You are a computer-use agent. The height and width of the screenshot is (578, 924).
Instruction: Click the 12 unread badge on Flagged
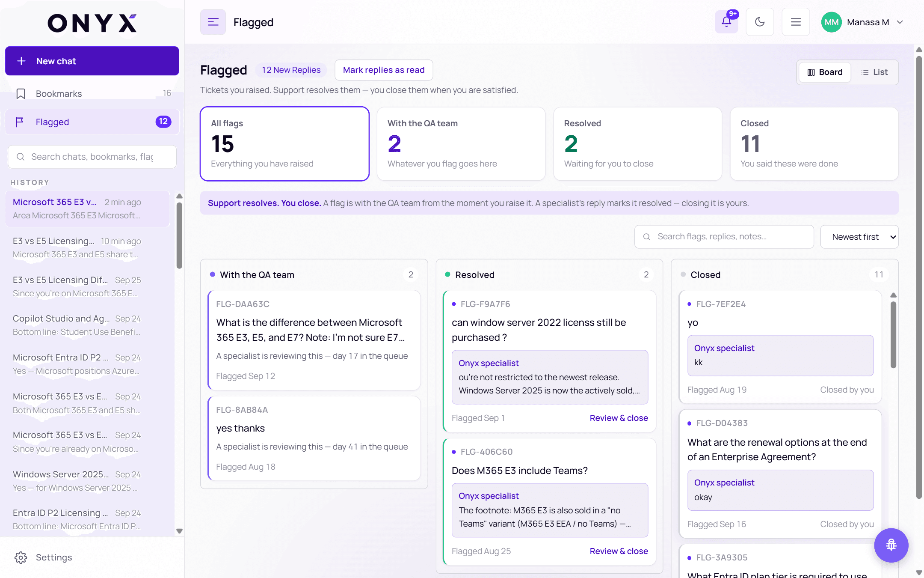pyautogui.click(x=163, y=122)
